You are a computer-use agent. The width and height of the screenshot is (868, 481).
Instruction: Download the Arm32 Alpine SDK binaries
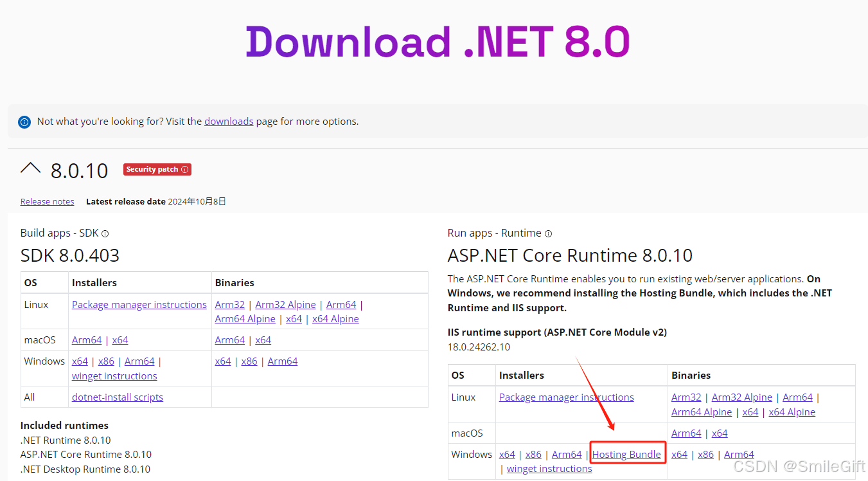coord(285,304)
